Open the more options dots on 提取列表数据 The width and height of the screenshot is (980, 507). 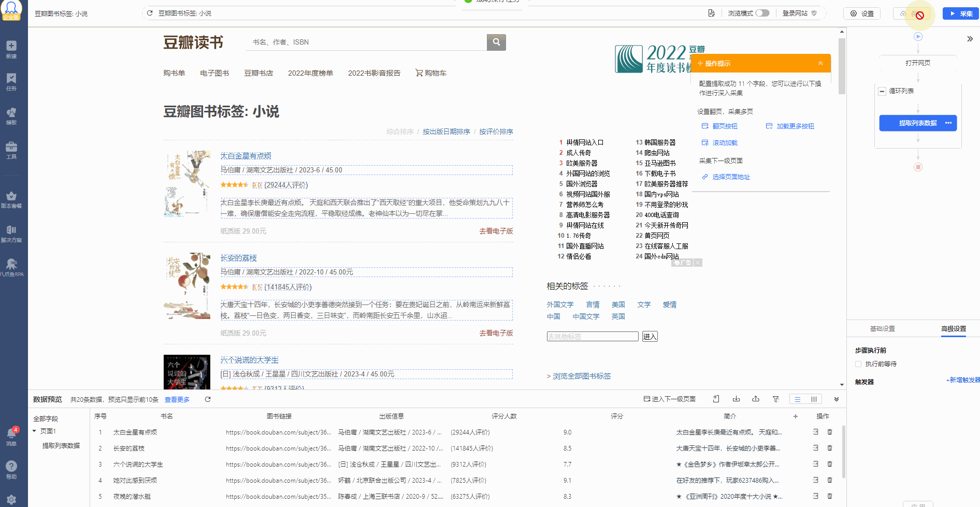coord(948,123)
